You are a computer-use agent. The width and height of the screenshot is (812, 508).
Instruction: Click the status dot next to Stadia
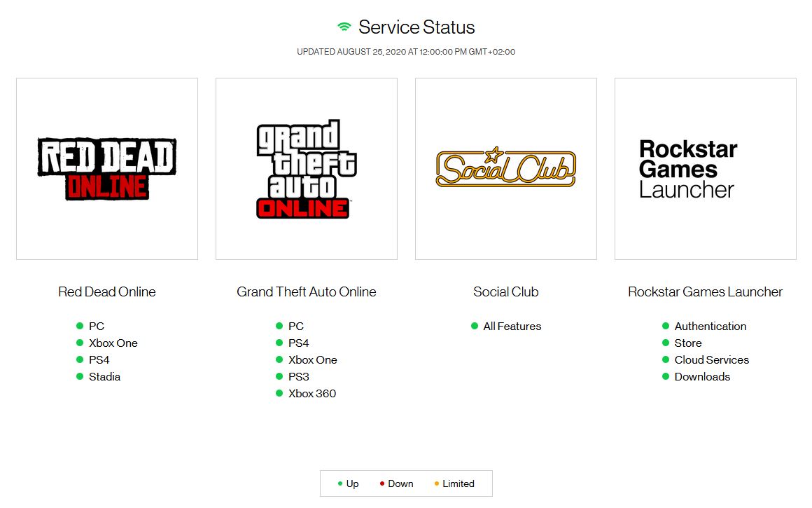coord(78,376)
